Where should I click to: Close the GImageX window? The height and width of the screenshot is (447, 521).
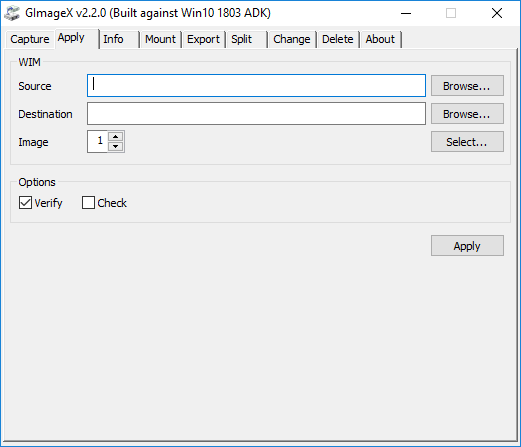497,13
